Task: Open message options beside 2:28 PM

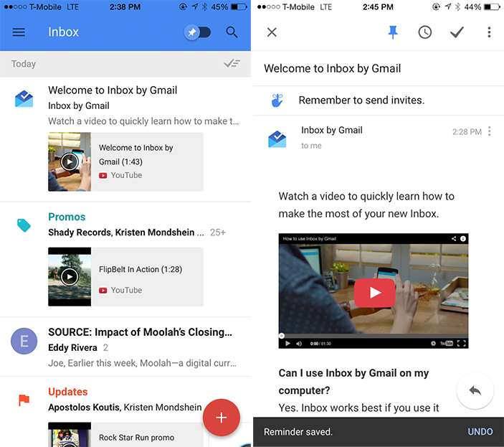Action: [490, 131]
